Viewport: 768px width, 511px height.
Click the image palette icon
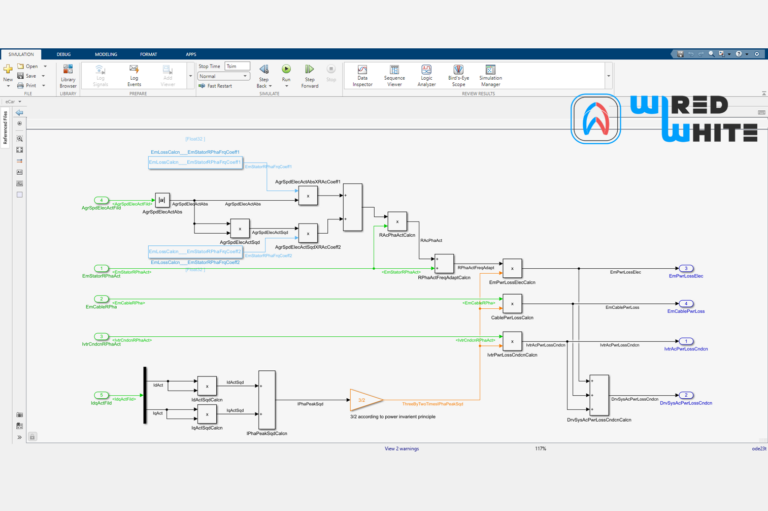coord(20,183)
